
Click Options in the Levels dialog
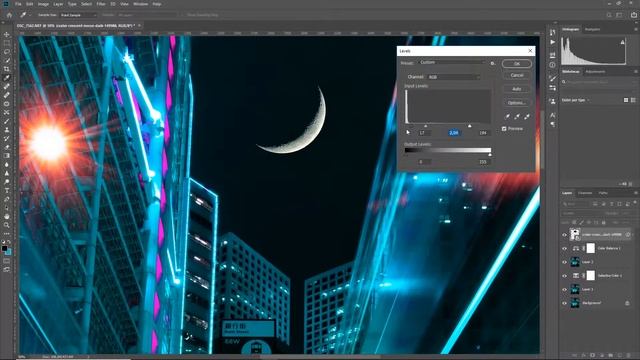click(517, 102)
